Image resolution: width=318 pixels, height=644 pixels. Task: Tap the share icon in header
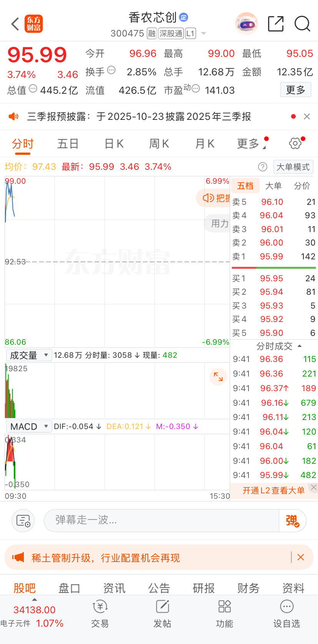pos(276,24)
